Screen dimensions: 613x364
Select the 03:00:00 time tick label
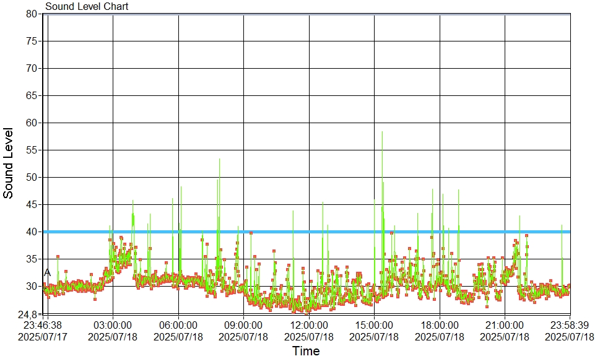(x=113, y=325)
